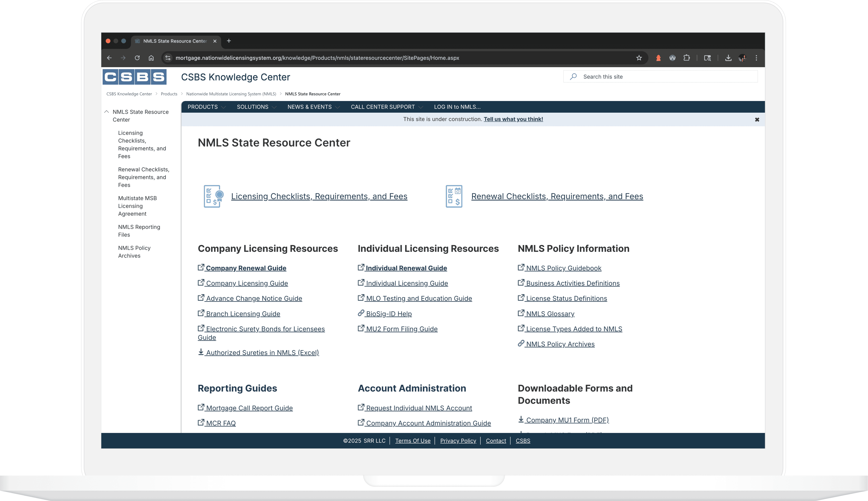Click search magnifier icon in site search
The height and width of the screenshot is (501, 868).
pyautogui.click(x=573, y=77)
